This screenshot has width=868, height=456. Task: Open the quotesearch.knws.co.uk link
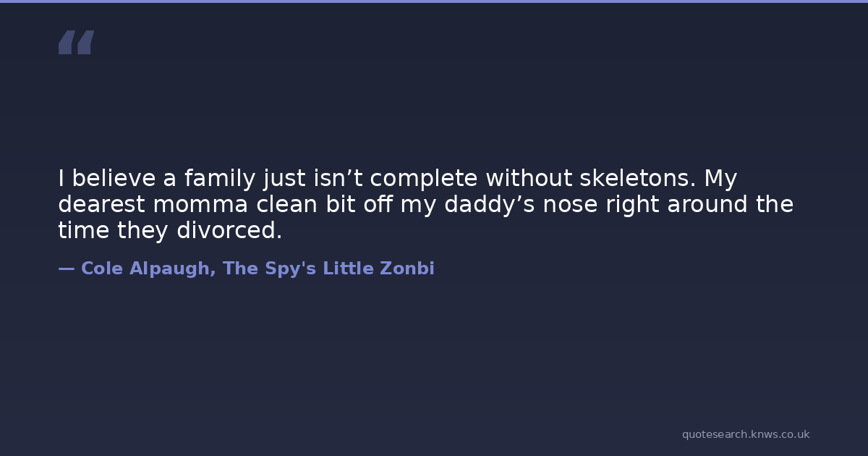(745, 434)
